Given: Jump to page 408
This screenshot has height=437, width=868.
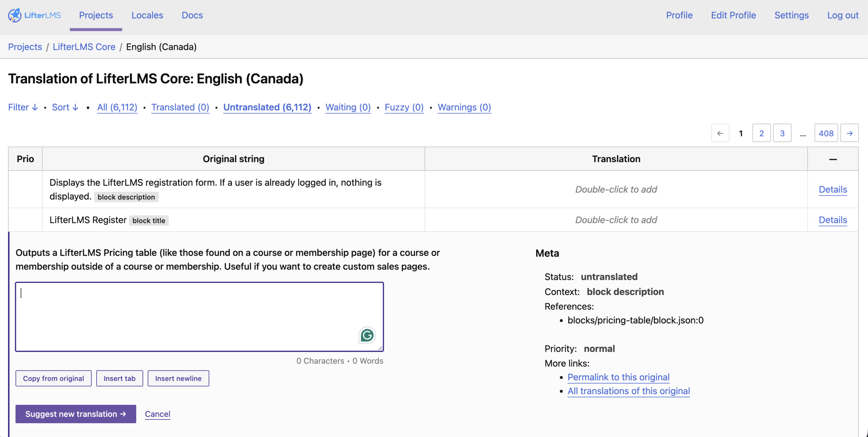Looking at the screenshot, I should tap(826, 133).
